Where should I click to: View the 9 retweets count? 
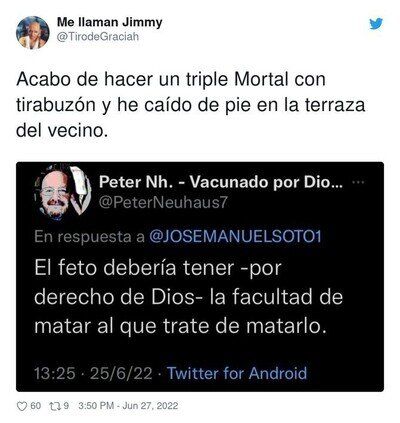coord(66,406)
